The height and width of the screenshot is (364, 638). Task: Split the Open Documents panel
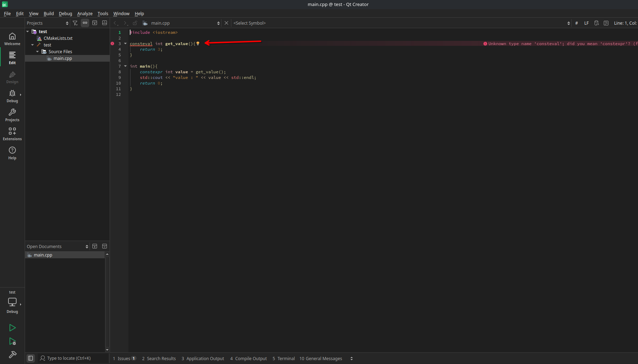tap(95, 246)
